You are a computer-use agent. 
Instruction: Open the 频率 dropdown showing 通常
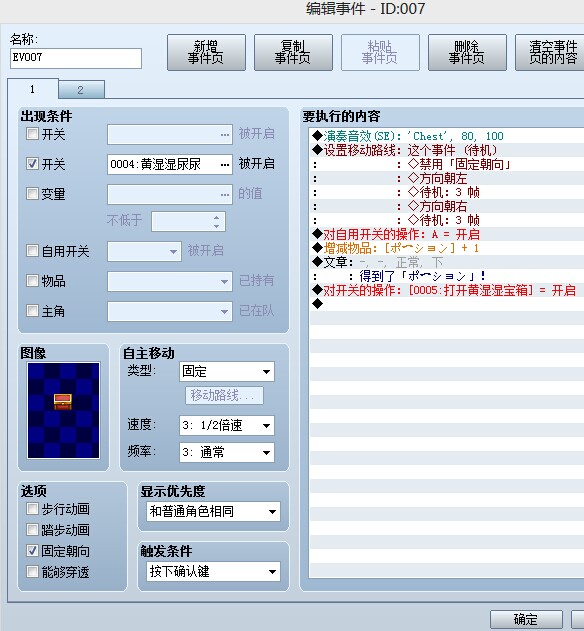click(227, 452)
